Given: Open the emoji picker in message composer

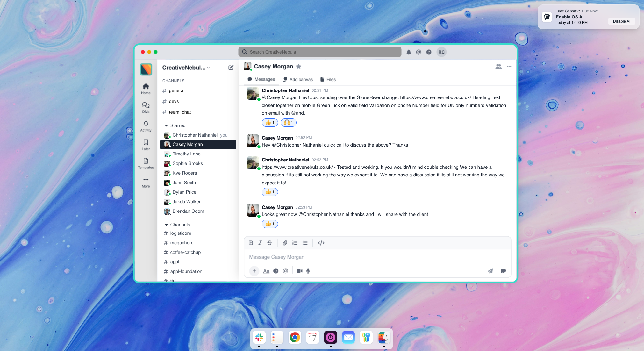Looking at the screenshot, I should [276, 271].
